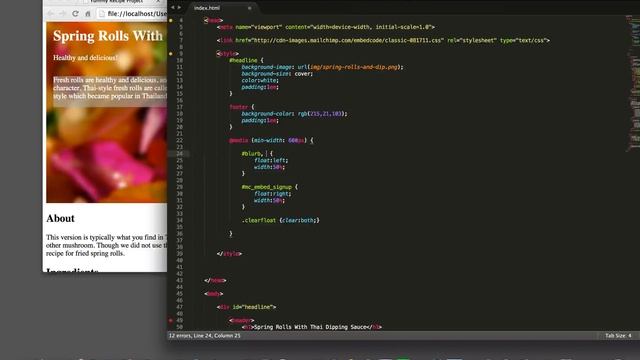Click the '#blurb,' selector line
The height and width of the screenshot is (360, 640).
(257, 154)
